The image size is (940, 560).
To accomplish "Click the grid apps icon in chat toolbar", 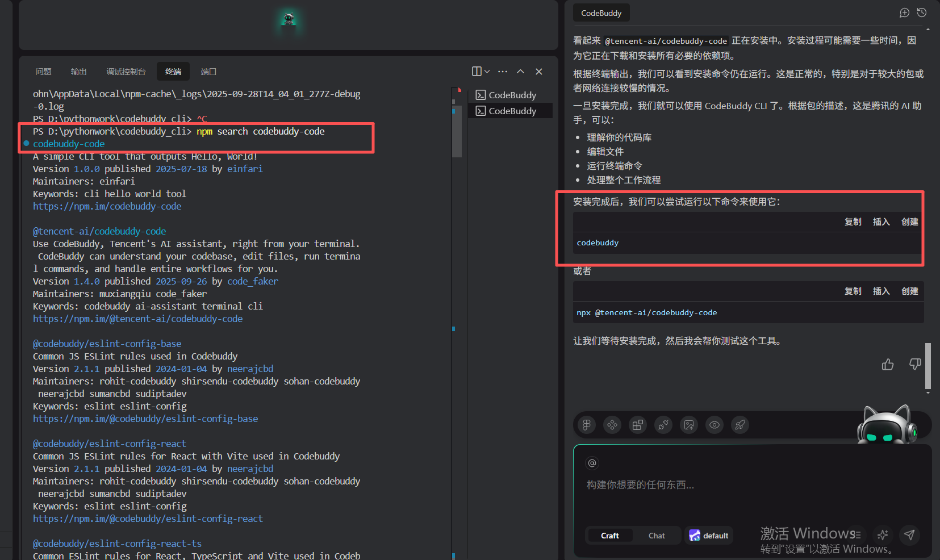I will 638,425.
